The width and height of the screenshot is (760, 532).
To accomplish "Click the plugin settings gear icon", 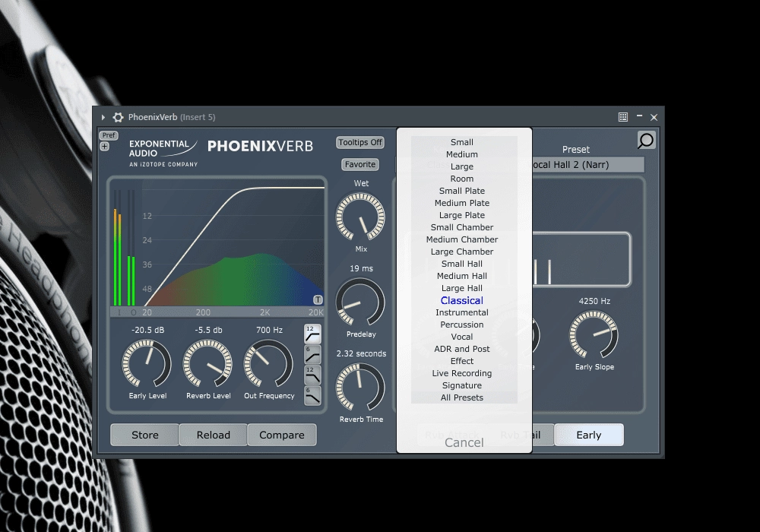I will (118, 117).
